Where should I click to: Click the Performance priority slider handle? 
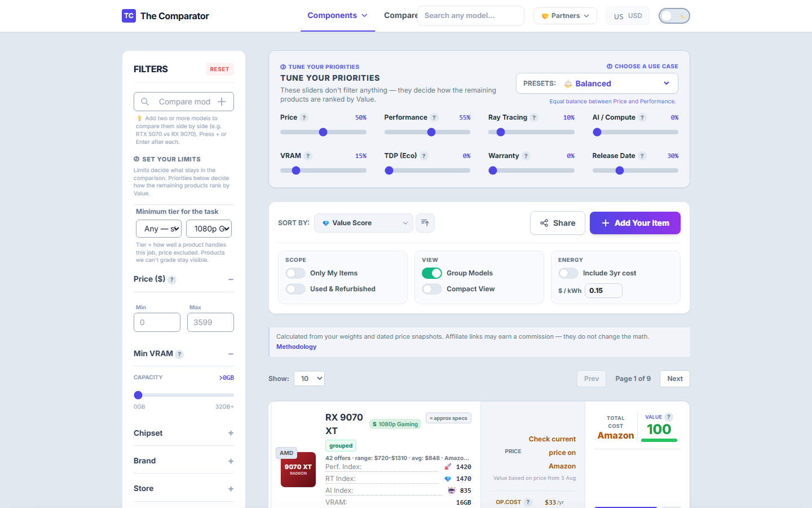pyautogui.click(x=431, y=132)
